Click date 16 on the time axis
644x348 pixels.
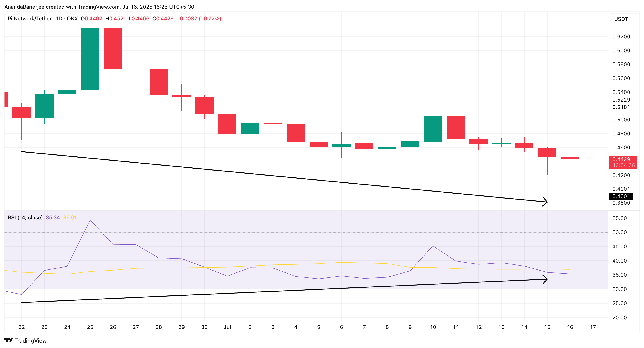pyautogui.click(x=570, y=327)
